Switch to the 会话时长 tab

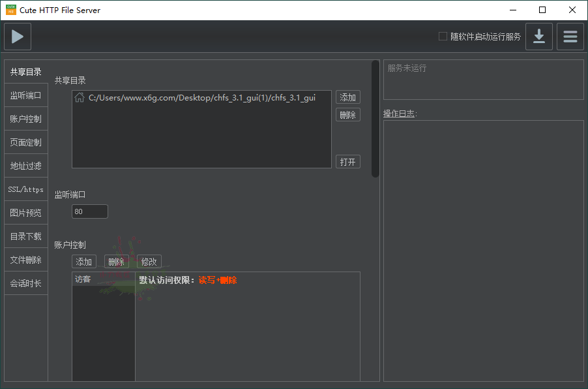click(x=25, y=283)
